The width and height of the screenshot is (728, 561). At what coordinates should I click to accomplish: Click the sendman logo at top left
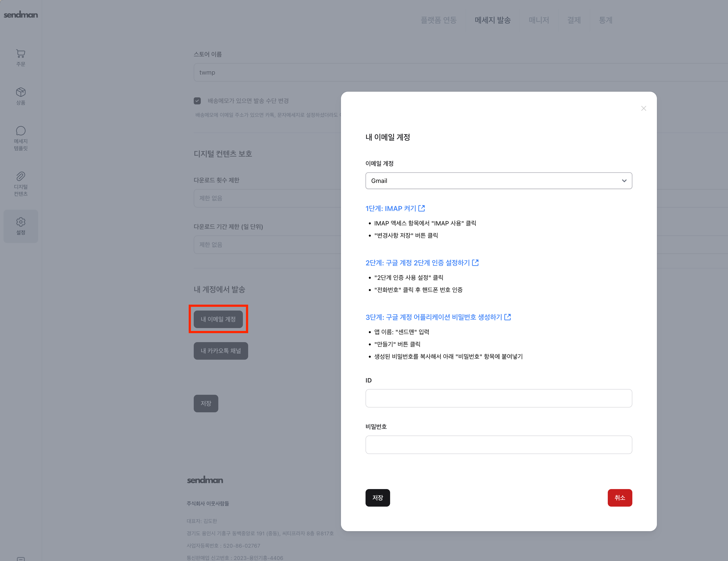tap(21, 15)
